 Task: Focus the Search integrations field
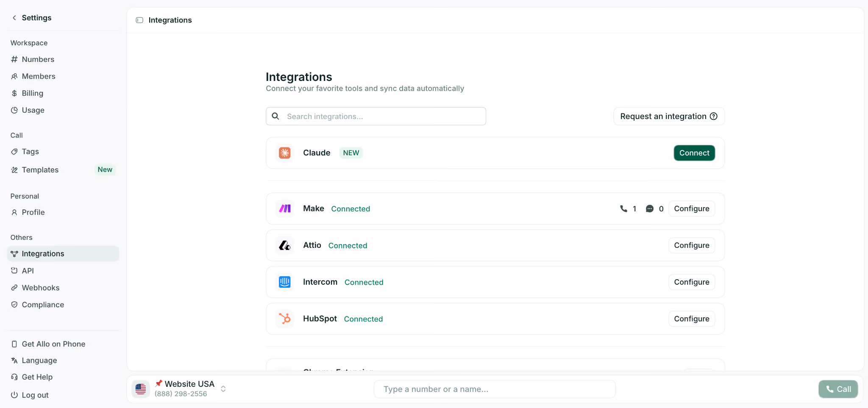point(376,116)
